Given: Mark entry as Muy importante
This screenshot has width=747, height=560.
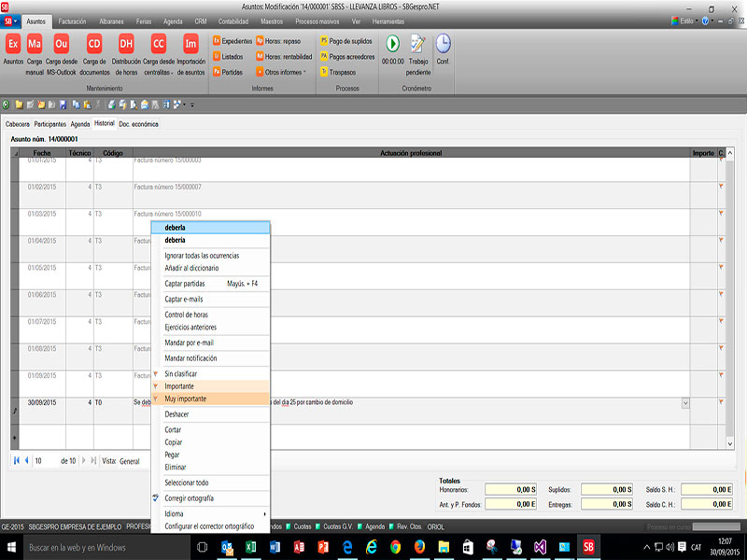Looking at the screenshot, I should point(186,399).
